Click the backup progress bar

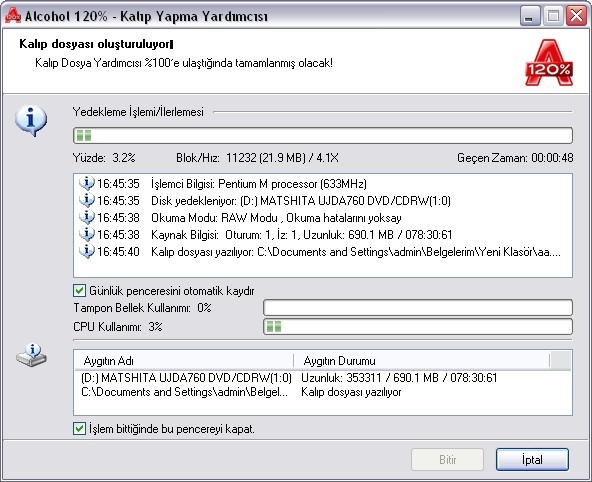point(323,136)
